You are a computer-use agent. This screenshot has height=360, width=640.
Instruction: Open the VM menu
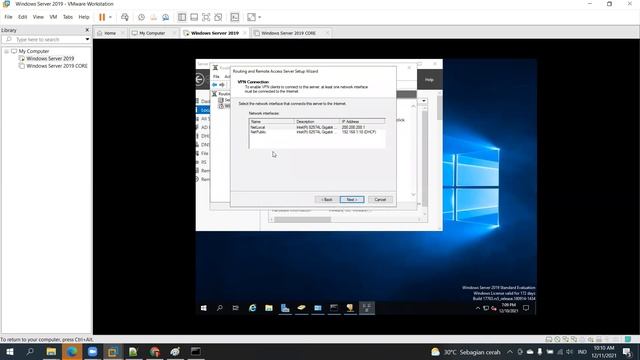pos(53,17)
